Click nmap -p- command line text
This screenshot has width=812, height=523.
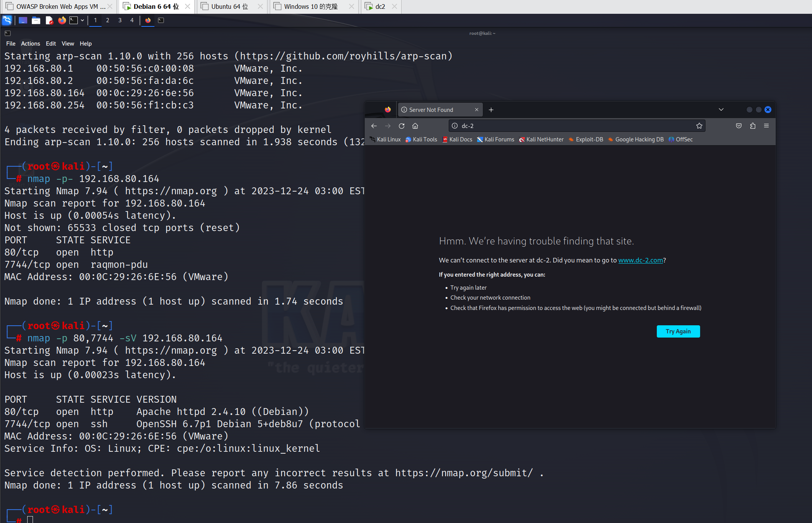click(93, 179)
